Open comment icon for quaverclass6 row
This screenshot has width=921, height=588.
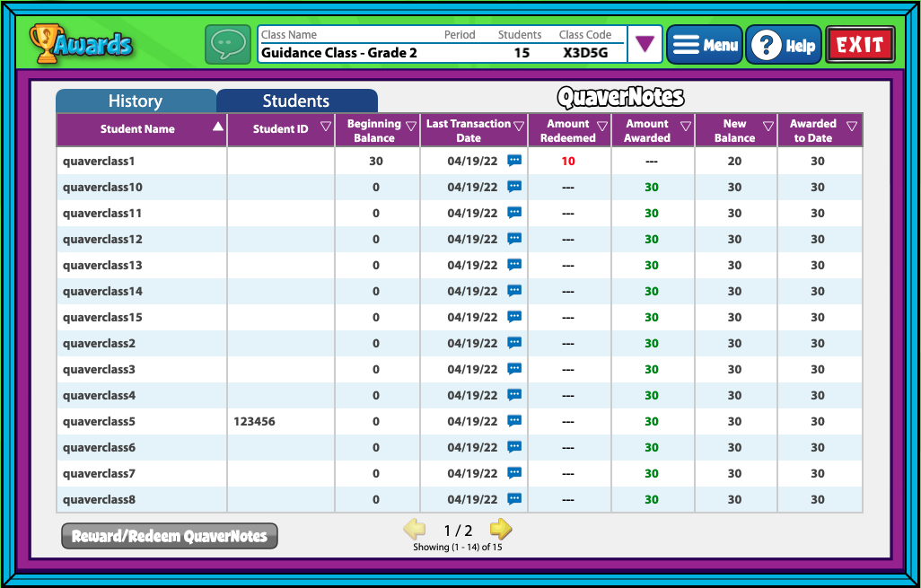514,447
